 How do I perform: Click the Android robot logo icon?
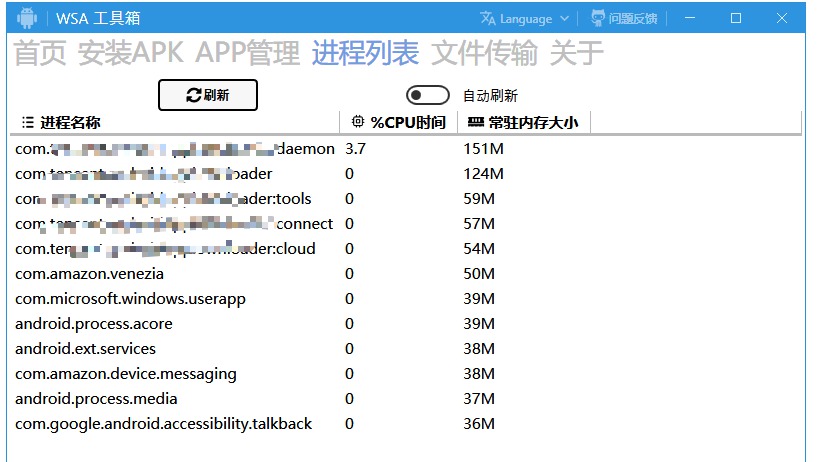coord(27,18)
